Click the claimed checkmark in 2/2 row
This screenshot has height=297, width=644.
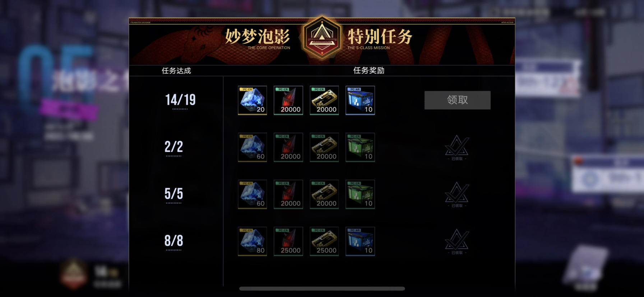(x=457, y=147)
